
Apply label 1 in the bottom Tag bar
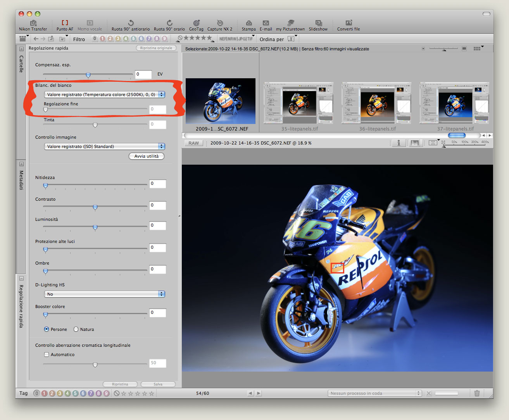(44, 393)
